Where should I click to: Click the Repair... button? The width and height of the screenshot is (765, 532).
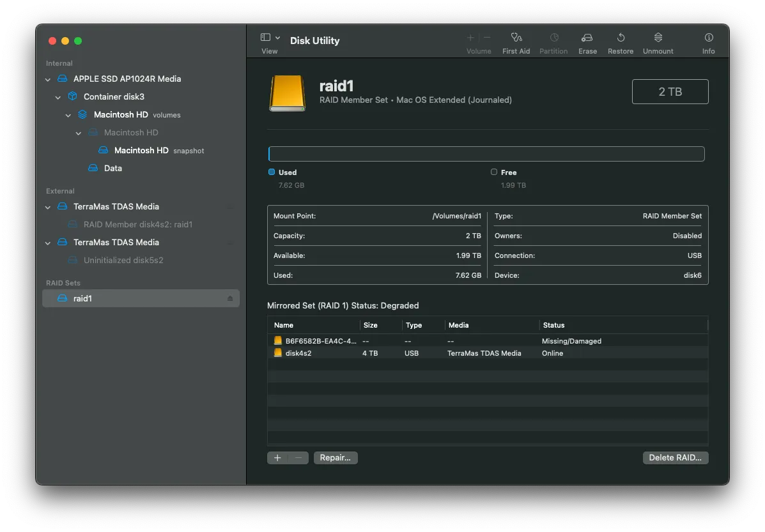tap(336, 458)
